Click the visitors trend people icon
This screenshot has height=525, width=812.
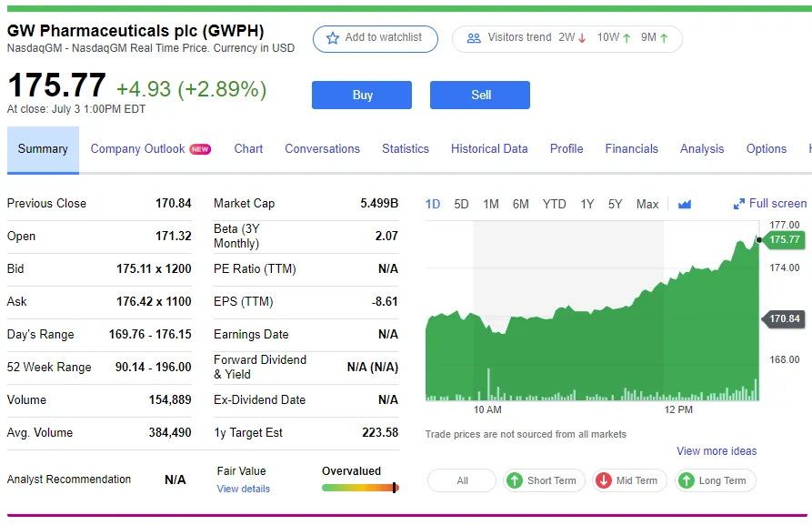tap(474, 38)
